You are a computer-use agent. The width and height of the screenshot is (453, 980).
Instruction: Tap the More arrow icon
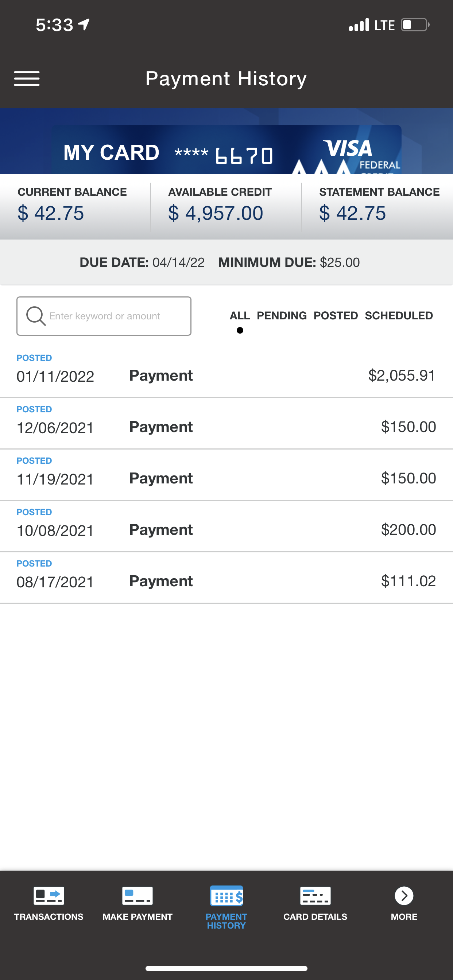404,895
